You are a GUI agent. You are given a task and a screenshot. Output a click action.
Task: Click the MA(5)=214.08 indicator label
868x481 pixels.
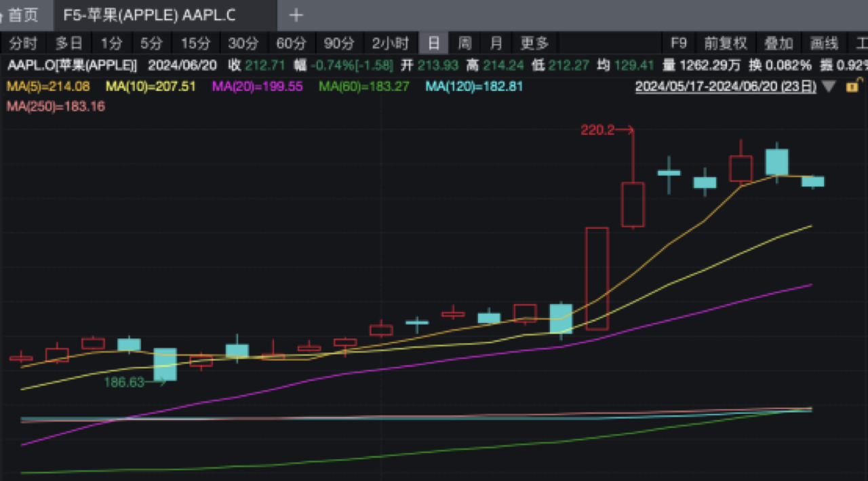coord(47,87)
